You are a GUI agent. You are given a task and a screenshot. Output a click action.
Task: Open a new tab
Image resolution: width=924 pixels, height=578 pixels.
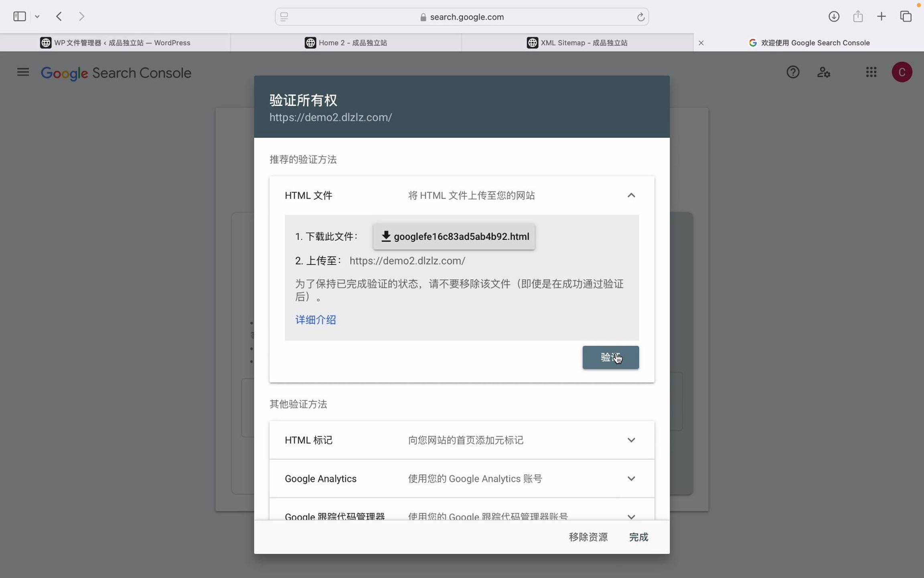pyautogui.click(x=881, y=16)
